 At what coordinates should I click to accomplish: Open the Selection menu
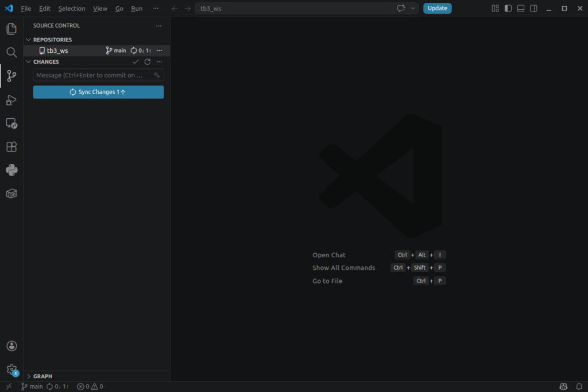point(72,8)
